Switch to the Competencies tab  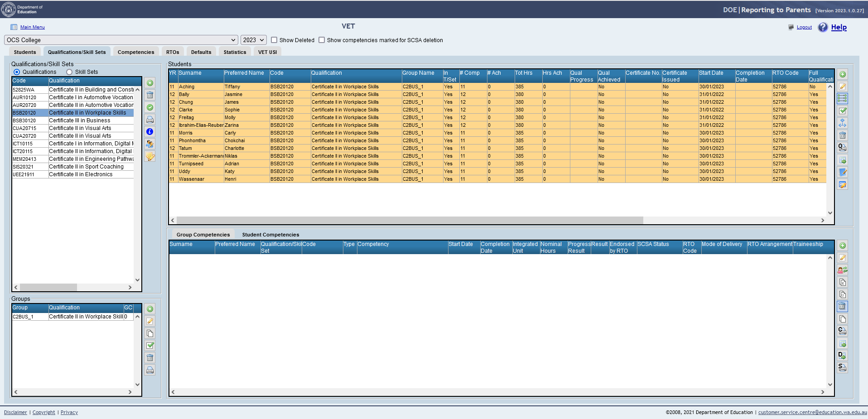click(136, 52)
